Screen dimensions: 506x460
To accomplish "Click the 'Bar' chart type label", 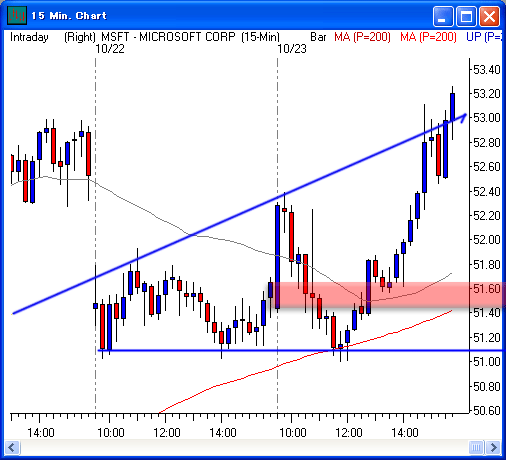I will tap(318, 37).
